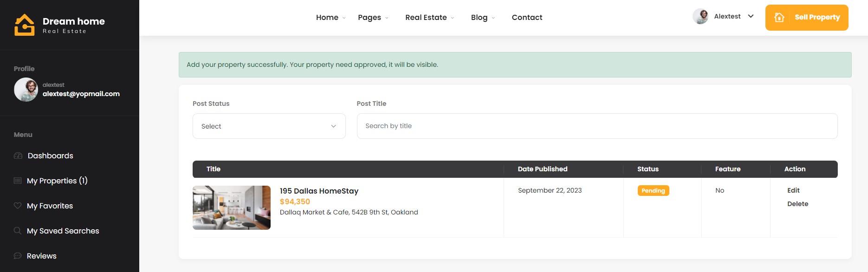Open the Pages menu in navbar
Screen dimensions: 868x272
(x=373, y=17)
